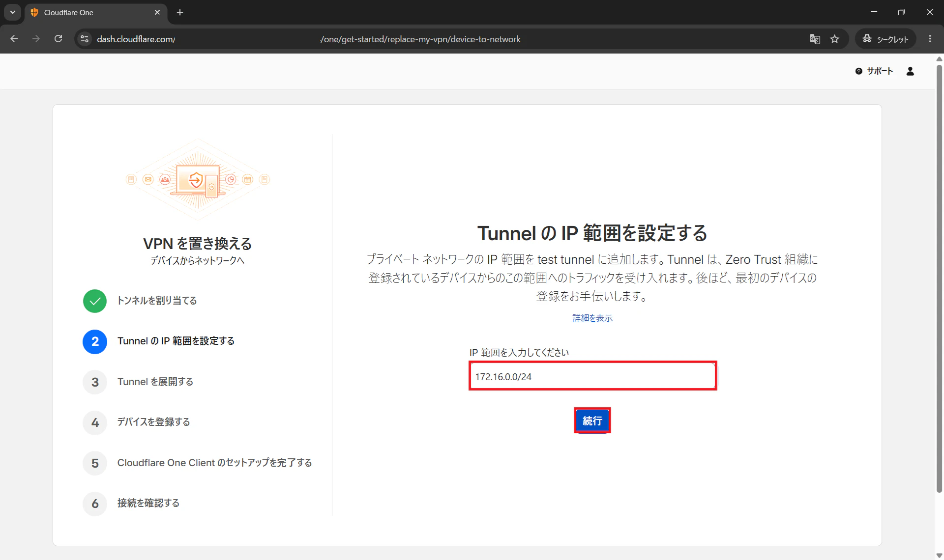Select step デバイスを登録する
Image resolution: width=944 pixels, height=560 pixels.
click(153, 422)
